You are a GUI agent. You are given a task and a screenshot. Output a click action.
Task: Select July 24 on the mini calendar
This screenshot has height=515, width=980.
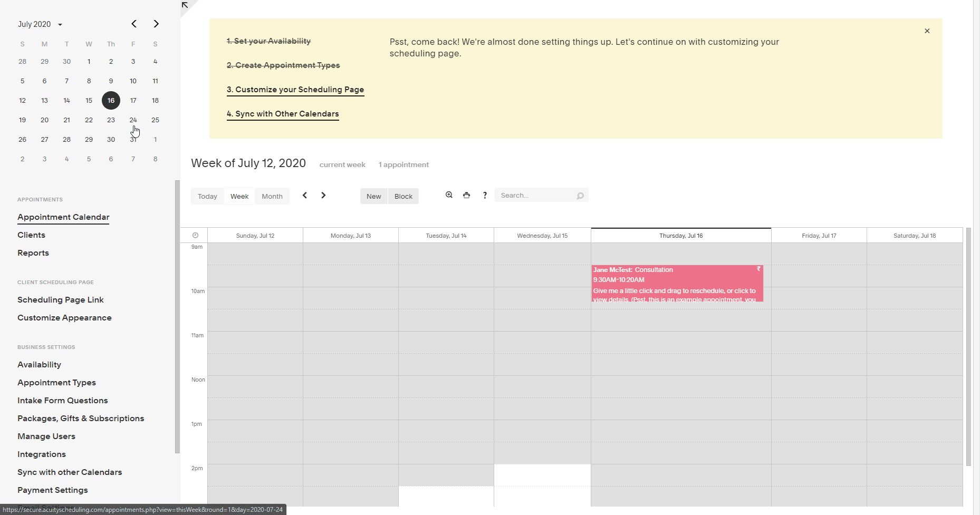[133, 120]
